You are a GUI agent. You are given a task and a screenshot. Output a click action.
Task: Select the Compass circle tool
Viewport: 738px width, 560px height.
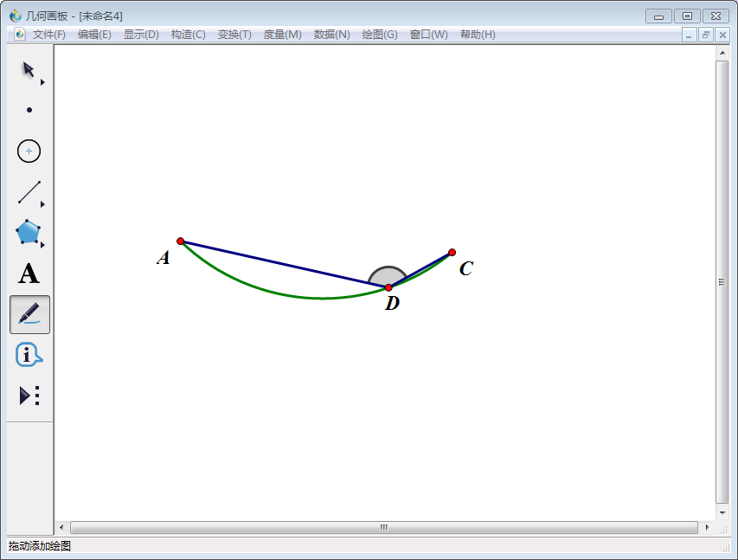coord(29,151)
